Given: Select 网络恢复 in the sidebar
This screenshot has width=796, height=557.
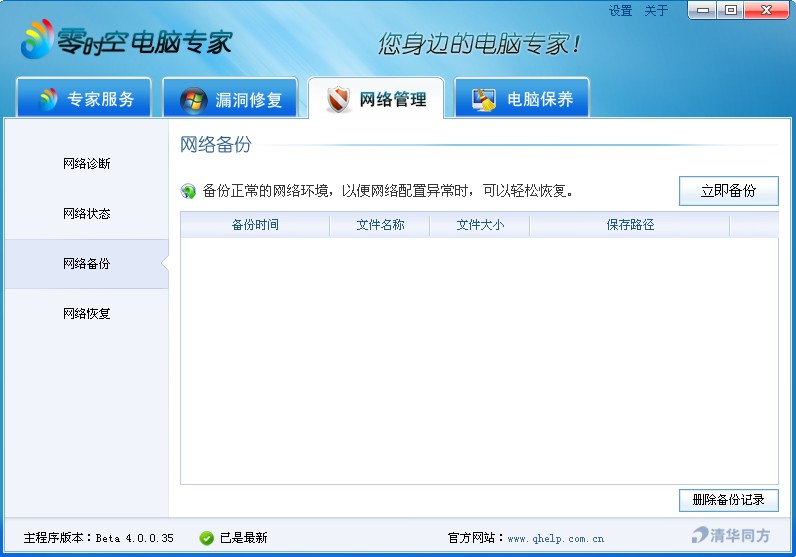Looking at the screenshot, I should point(87,313).
